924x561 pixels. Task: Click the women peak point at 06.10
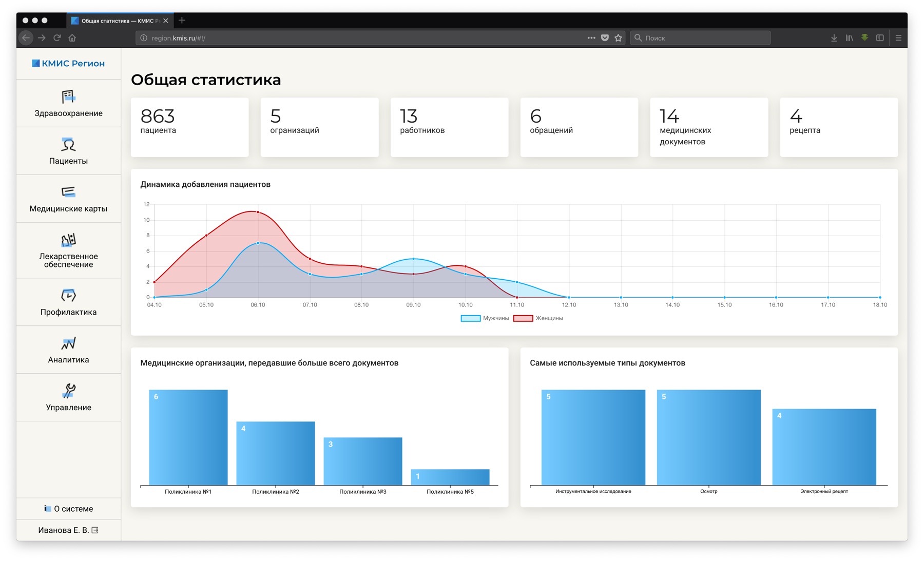coord(258,212)
